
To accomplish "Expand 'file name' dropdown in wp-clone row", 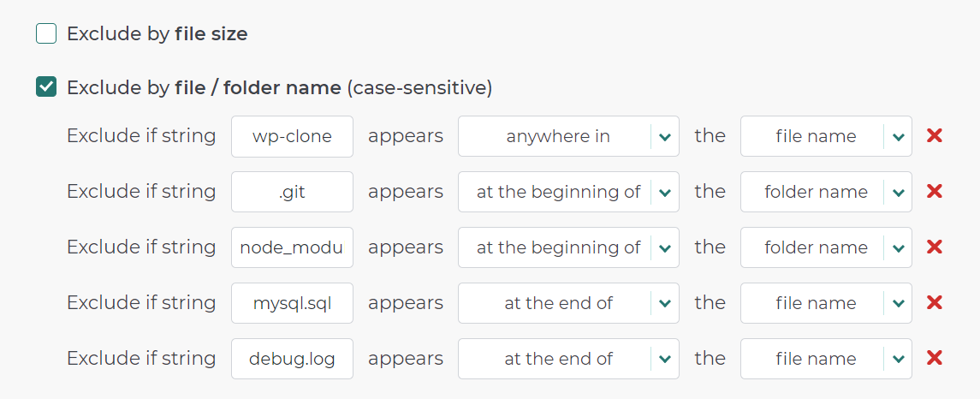I will [826, 135].
